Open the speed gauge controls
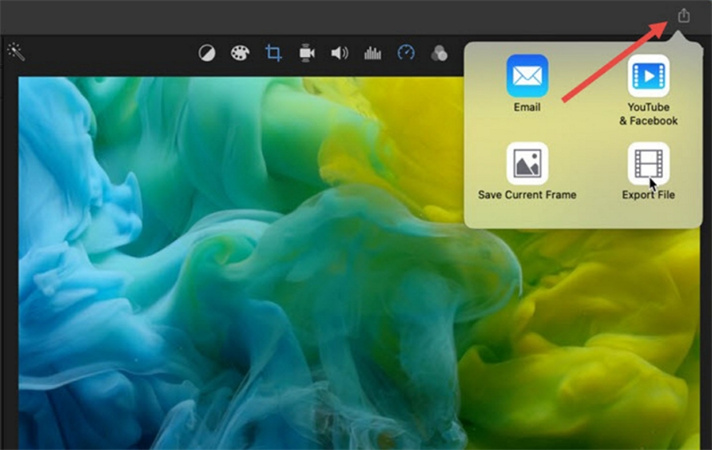Screen dimensions: 712x450 [x=406, y=53]
